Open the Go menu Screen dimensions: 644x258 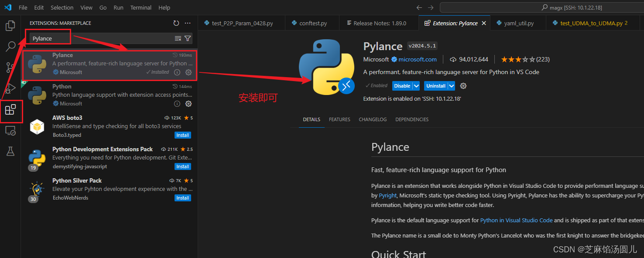(x=103, y=7)
